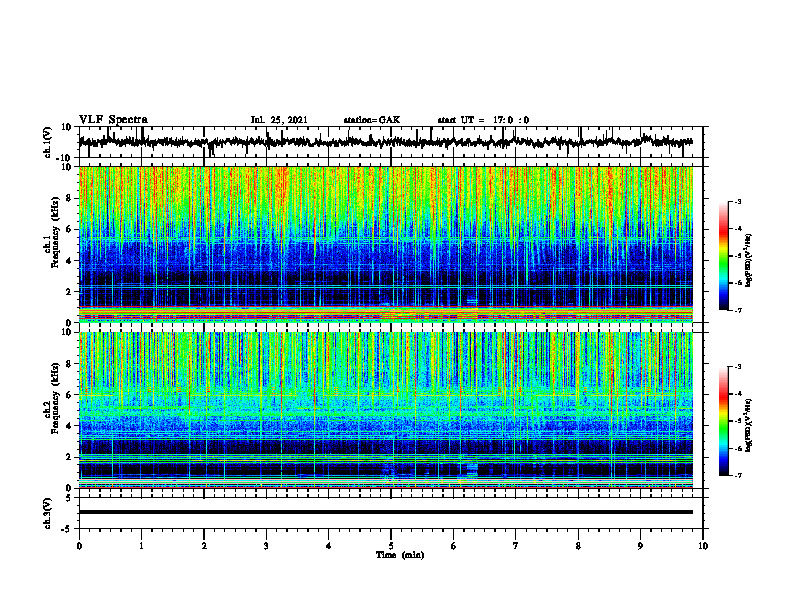792x612 pixels.
Task: Click time axis tick label "4"
Action: (329, 546)
